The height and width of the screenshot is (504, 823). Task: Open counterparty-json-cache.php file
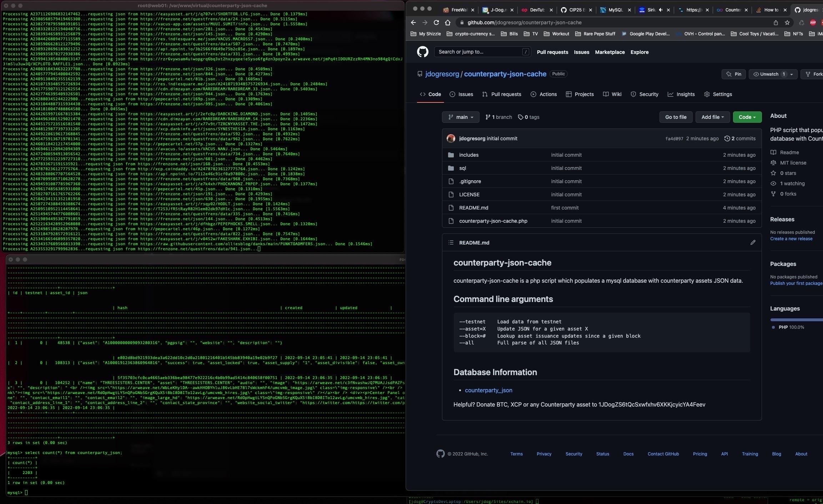[493, 221]
